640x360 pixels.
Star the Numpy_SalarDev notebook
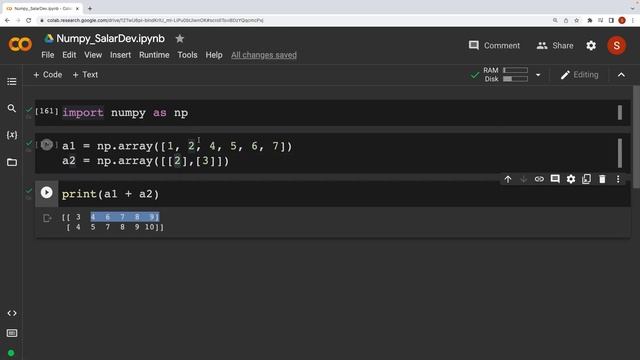180,39
